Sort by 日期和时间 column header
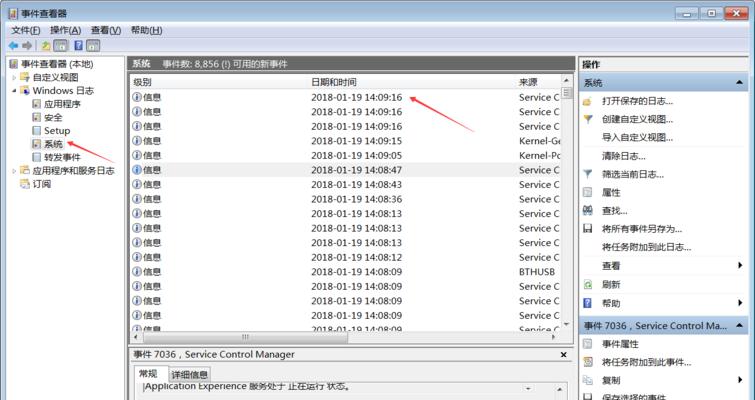The width and height of the screenshot is (755, 400). tap(334, 82)
